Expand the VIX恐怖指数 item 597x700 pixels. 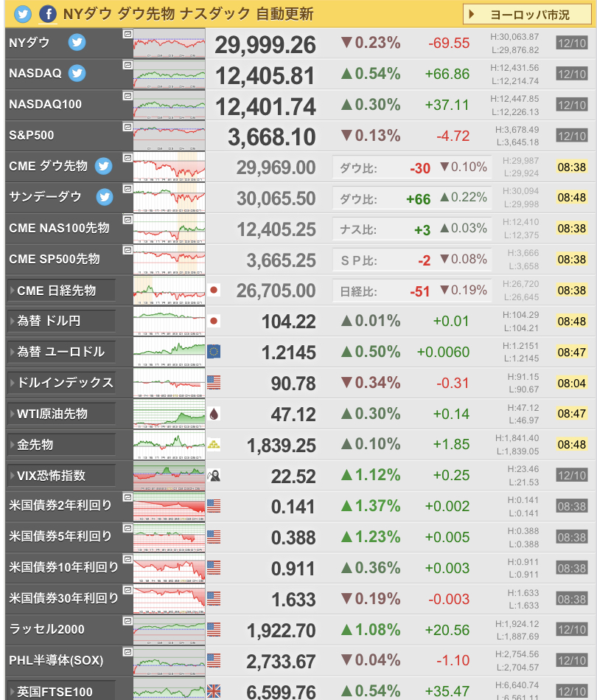(62, 476)
